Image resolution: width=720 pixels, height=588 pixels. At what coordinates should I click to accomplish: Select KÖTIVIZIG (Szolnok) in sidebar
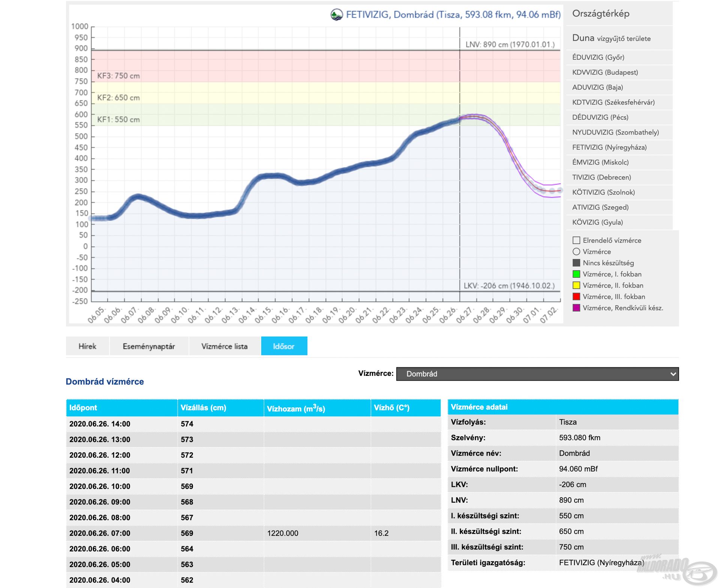603,192
